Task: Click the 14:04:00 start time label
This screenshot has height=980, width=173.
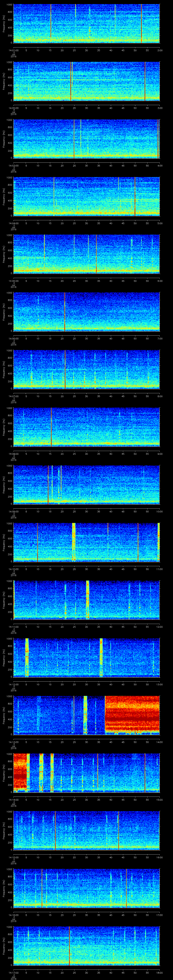Action: [13, 223]
